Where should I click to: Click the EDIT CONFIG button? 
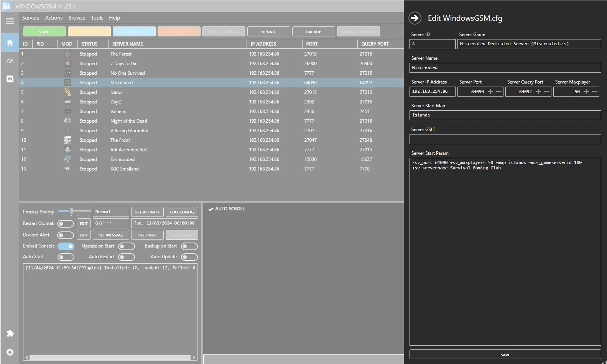pos(182,212)
